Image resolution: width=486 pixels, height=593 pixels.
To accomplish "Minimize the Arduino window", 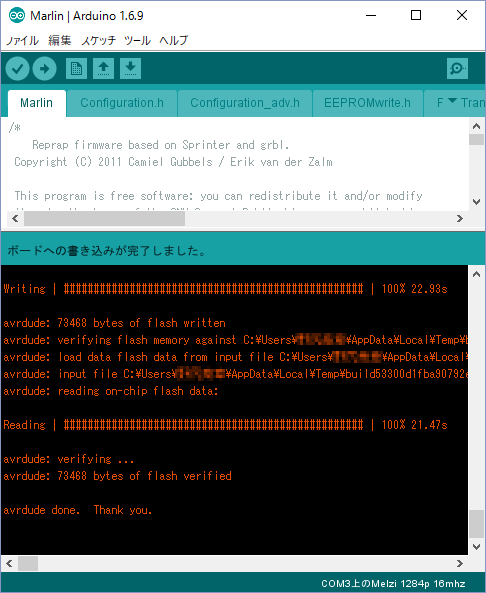I will click(371, 15).
